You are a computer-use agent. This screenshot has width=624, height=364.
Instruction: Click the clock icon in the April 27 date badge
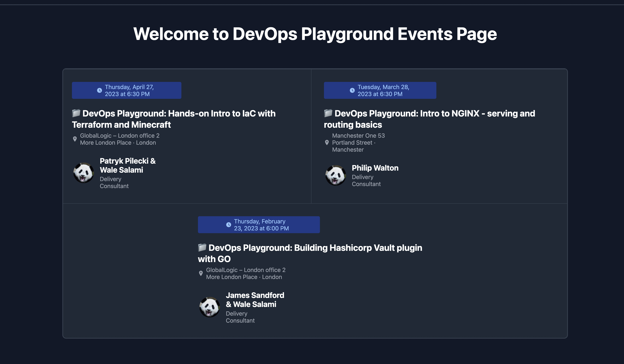click(x=100, y=90)
